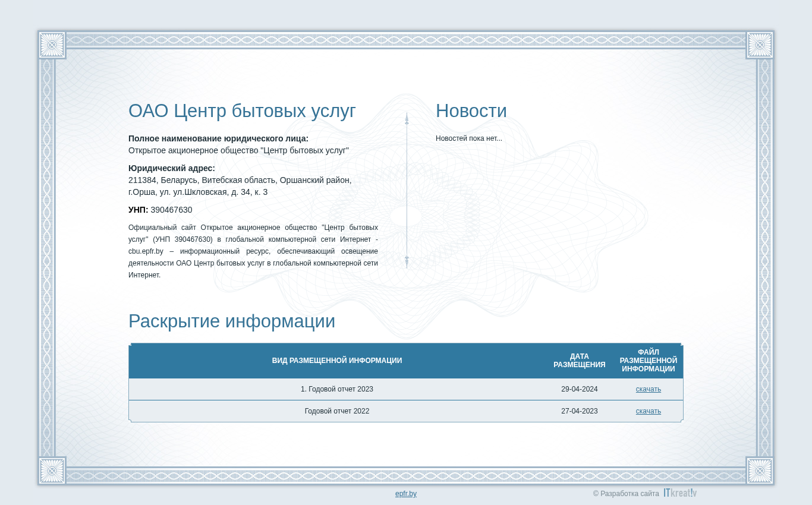Click the table cell Годовой отчет 2022

coord(337,411)
